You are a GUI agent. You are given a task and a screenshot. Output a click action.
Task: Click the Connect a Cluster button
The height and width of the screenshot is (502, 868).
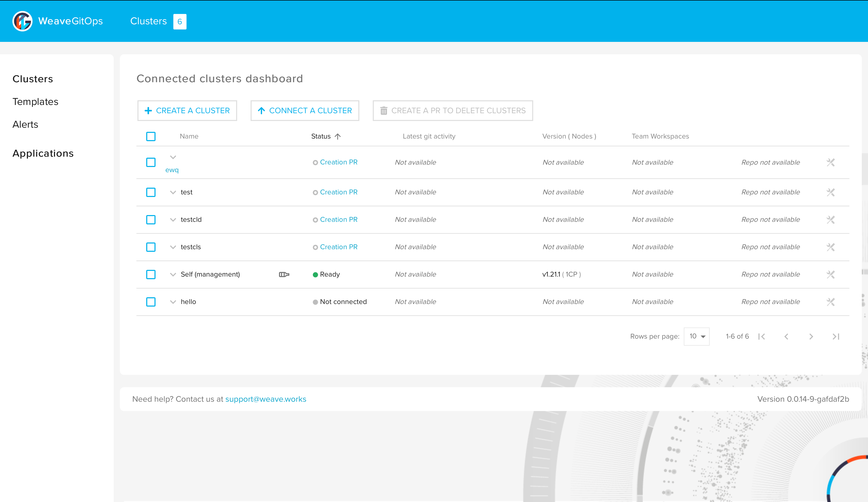(305, 111)
